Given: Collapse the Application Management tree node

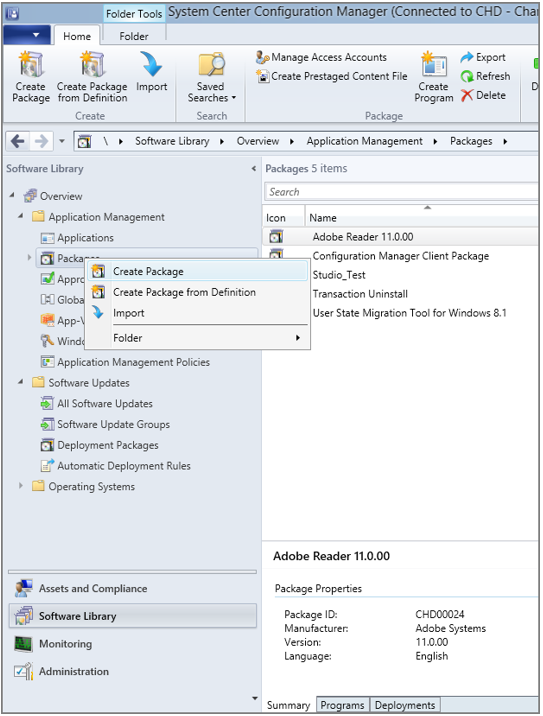Looking at the screenshot, I should tap(21, 216).
